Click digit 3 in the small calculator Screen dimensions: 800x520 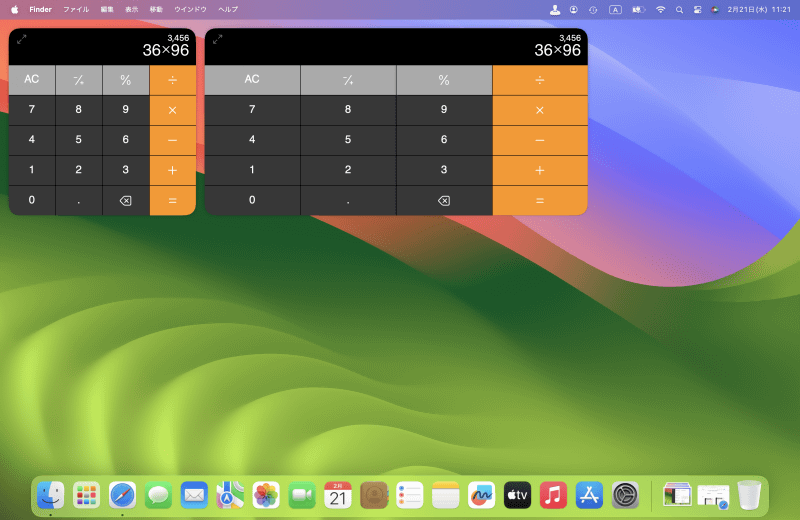126,170
